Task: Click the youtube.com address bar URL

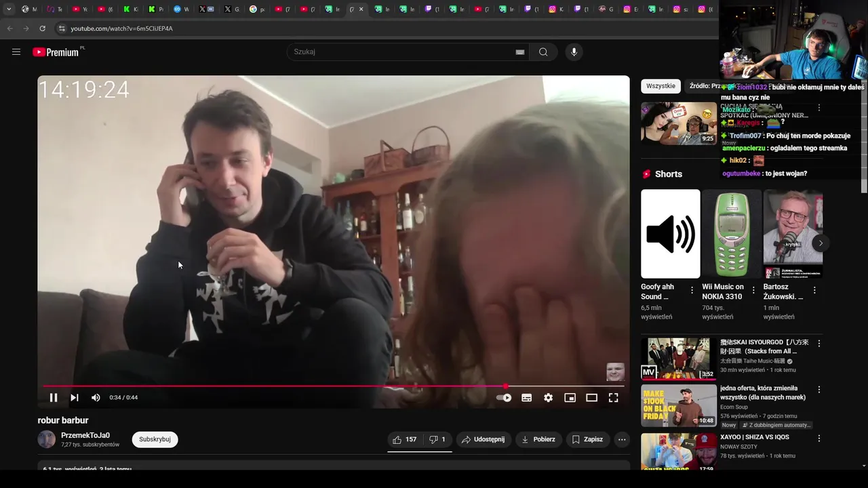Action: pyautogui.click(x=121, y=28)
